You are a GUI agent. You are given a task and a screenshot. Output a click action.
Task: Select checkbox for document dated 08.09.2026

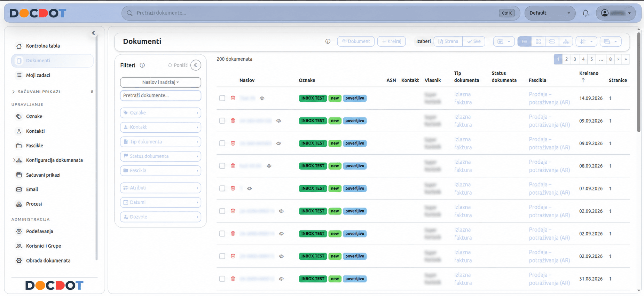(222, 166)
